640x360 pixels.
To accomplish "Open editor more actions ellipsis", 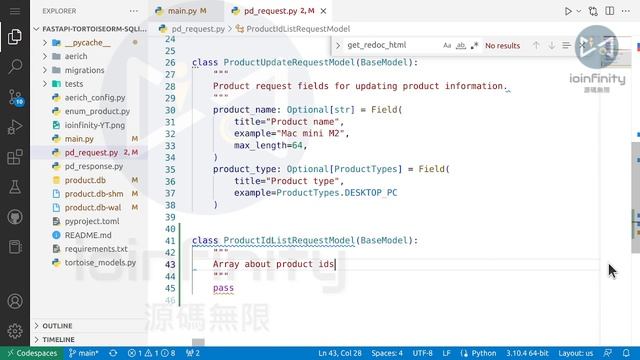I will 626,11.
